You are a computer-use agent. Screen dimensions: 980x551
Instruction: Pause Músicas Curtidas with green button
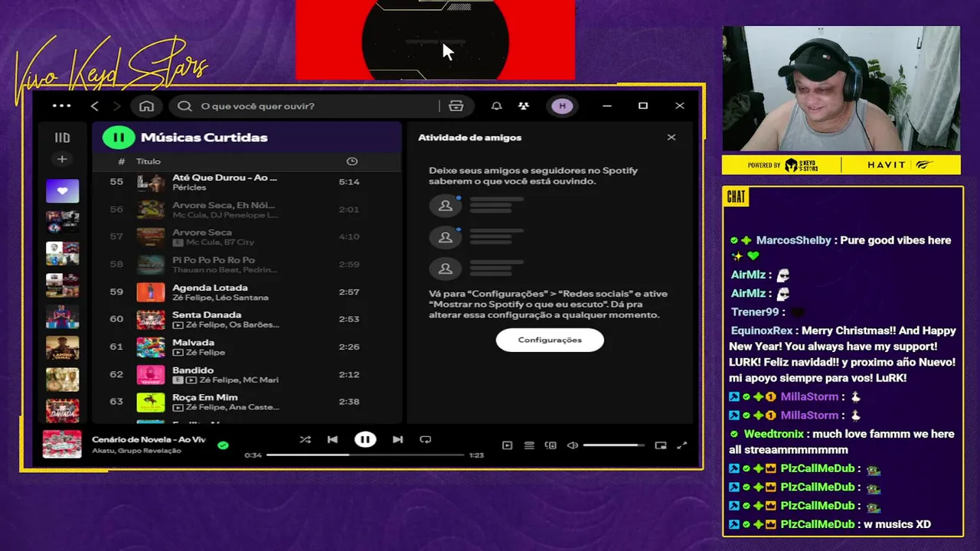coord(119,137)
